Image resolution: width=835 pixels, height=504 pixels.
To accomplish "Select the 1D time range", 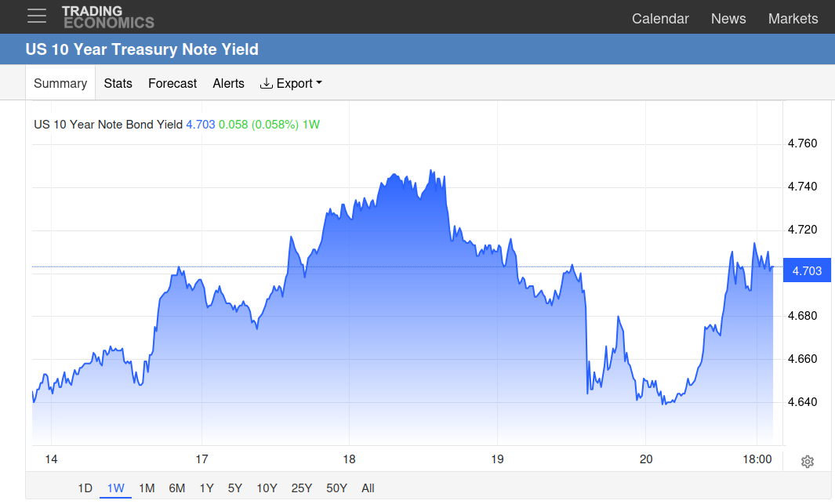I will click(85, 488).
